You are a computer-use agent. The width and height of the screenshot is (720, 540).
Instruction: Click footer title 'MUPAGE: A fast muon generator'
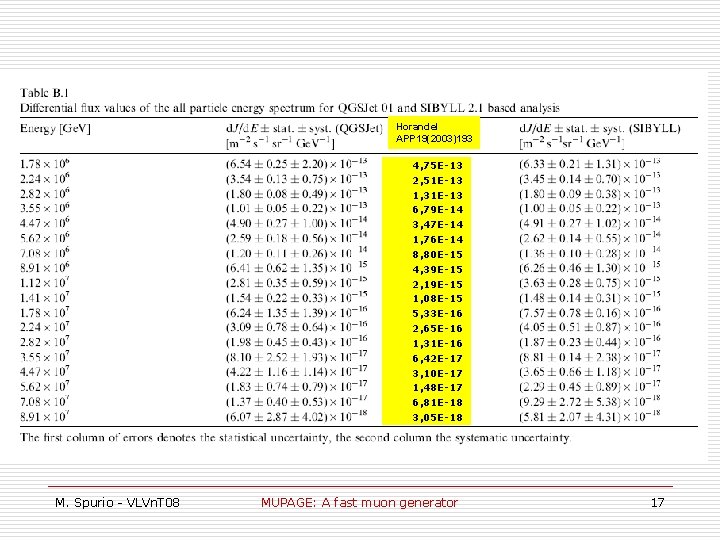(359, 502)
